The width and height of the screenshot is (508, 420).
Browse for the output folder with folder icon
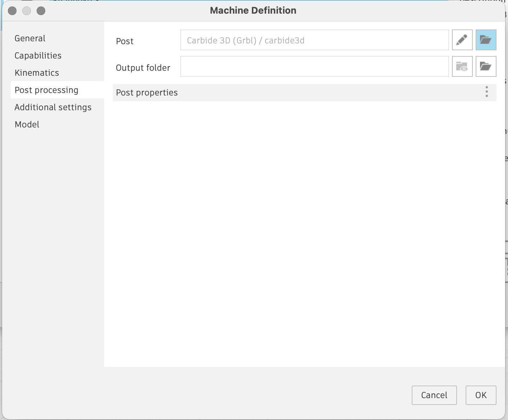coord(486,66)
